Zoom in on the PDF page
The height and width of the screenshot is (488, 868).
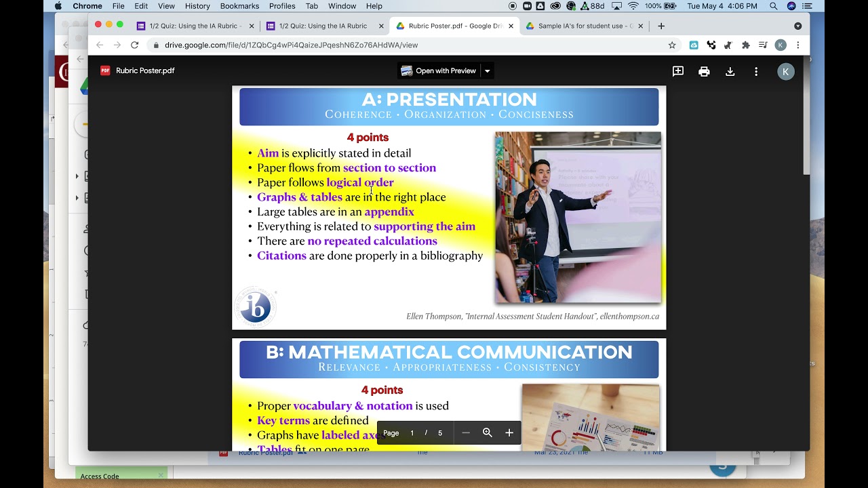[509, 432]
